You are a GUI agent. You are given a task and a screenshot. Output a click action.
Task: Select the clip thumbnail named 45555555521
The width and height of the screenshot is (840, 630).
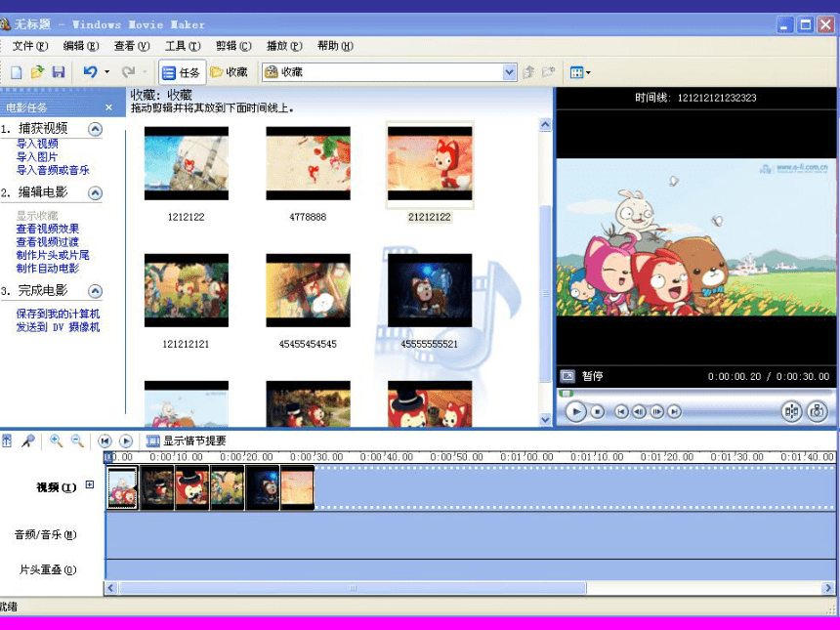coord(430,290)
